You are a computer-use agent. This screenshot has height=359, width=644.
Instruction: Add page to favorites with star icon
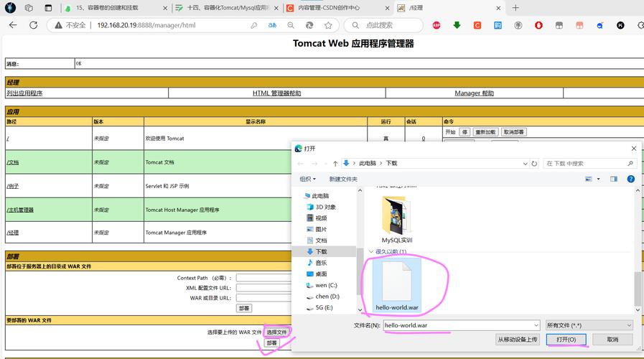click(x=328, y=25)
